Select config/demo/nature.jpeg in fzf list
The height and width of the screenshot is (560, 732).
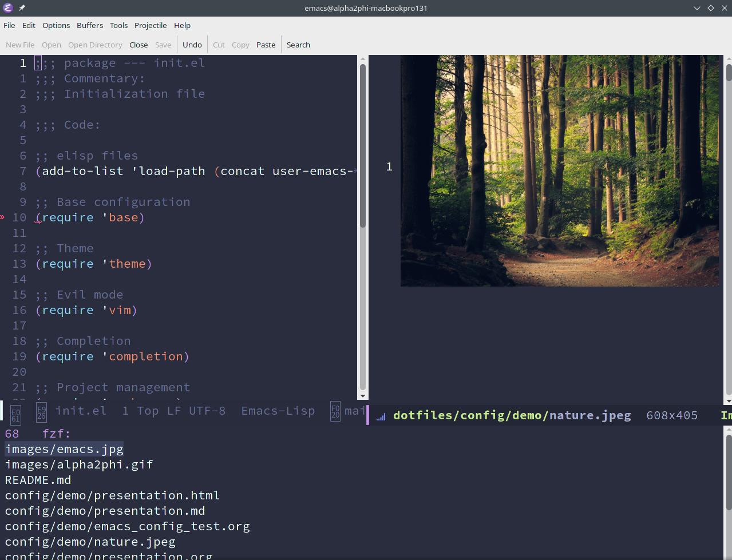coord(90,542)
